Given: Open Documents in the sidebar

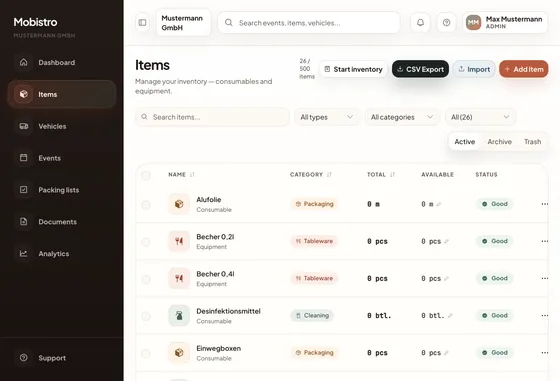Looking at the screenshot, I should [x=61, y=222].
